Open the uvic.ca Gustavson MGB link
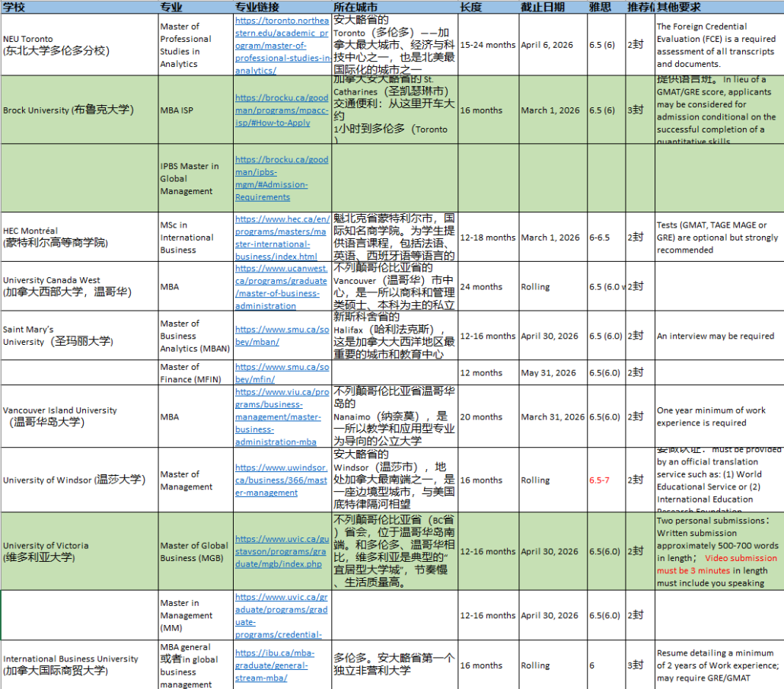Viewport: 784px width, 689px height. point(282,551)
